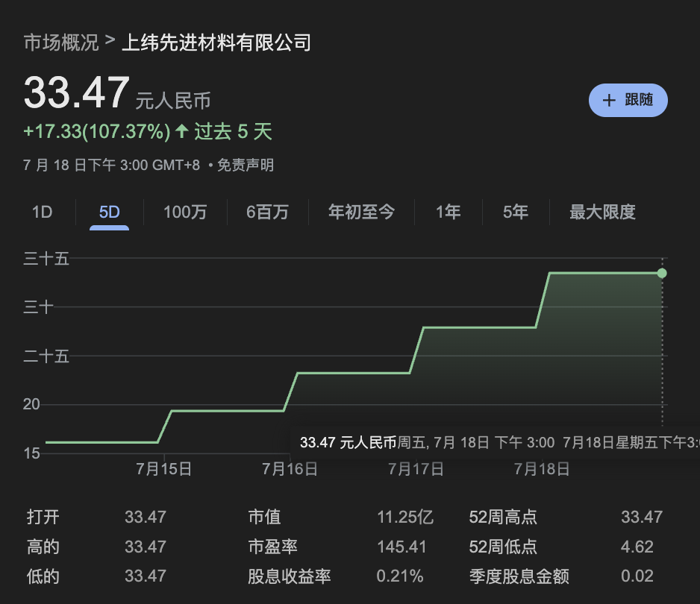This screenshot has height=604, width=700.
Task: Switch chart to 100万 range tab
Action: click(x=185, y=212)
